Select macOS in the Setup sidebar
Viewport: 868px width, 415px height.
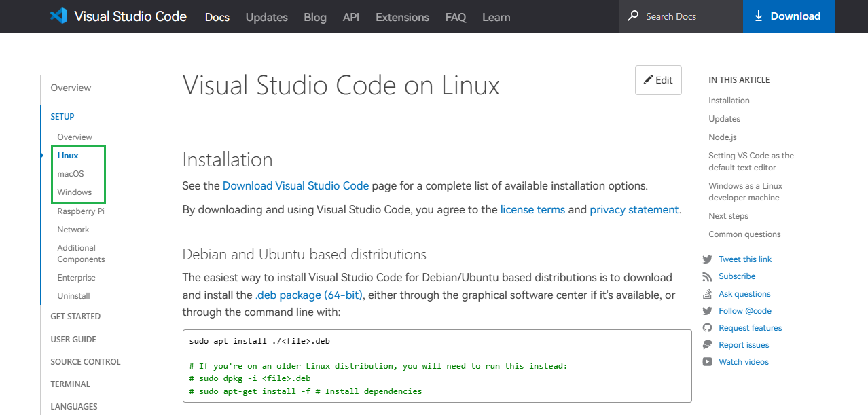point(71,174)
